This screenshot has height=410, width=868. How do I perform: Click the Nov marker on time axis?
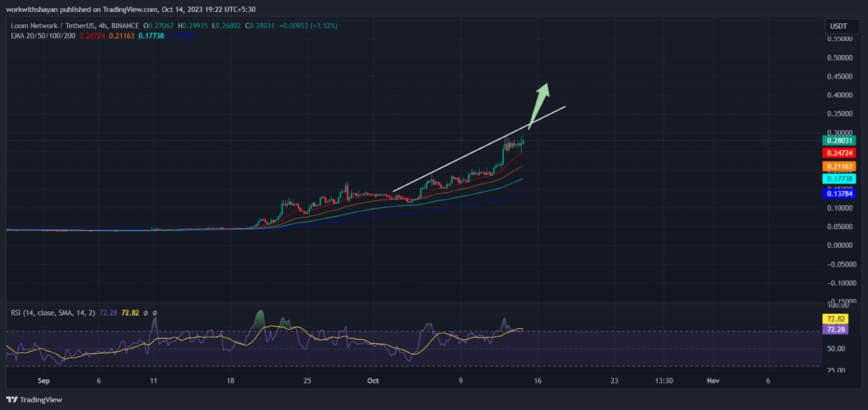tap(713, 381)
